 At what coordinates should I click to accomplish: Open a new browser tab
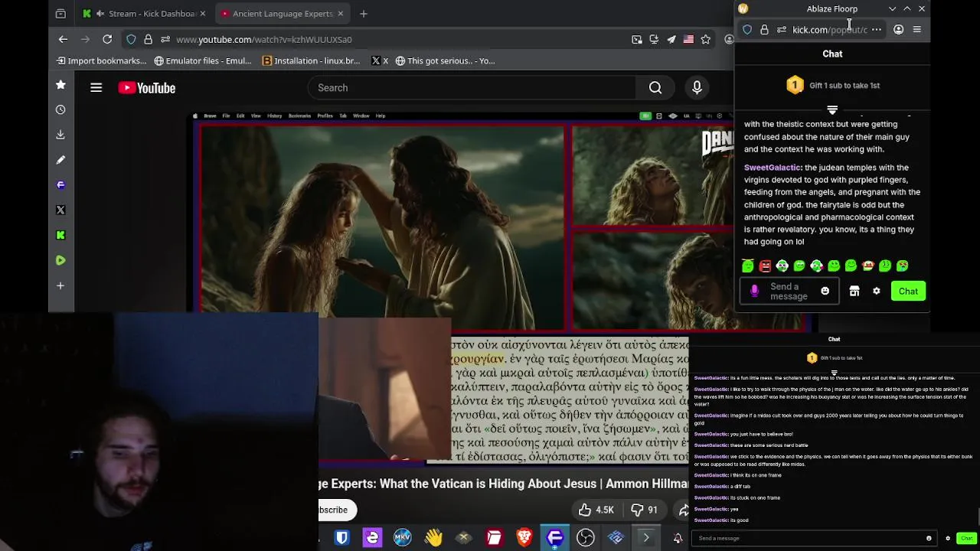pyautogui.click(x=364, y=14)
